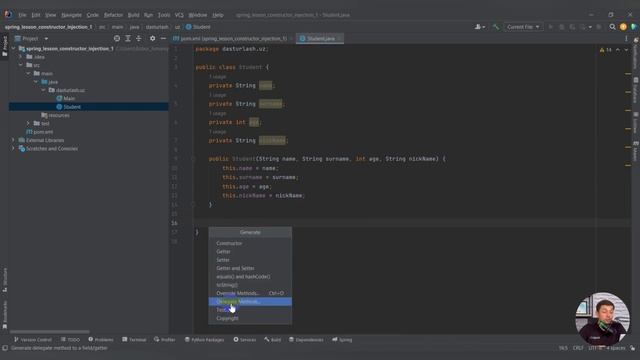Click the collapse all icon in Project panel
Image resolution: width=640 pixels, height=360 pixels.
[139, 38]
